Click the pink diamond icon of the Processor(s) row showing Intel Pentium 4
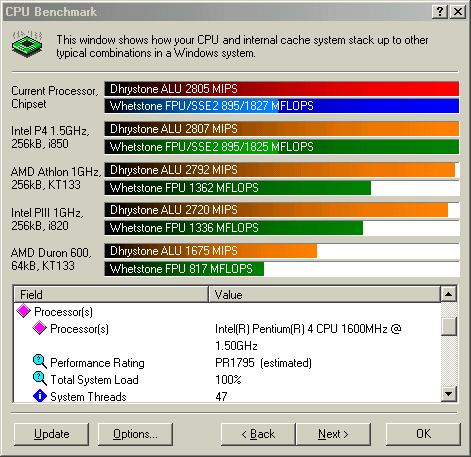Image resolution: width=471 pixels, height=457 pixels. tap(39, 328)
